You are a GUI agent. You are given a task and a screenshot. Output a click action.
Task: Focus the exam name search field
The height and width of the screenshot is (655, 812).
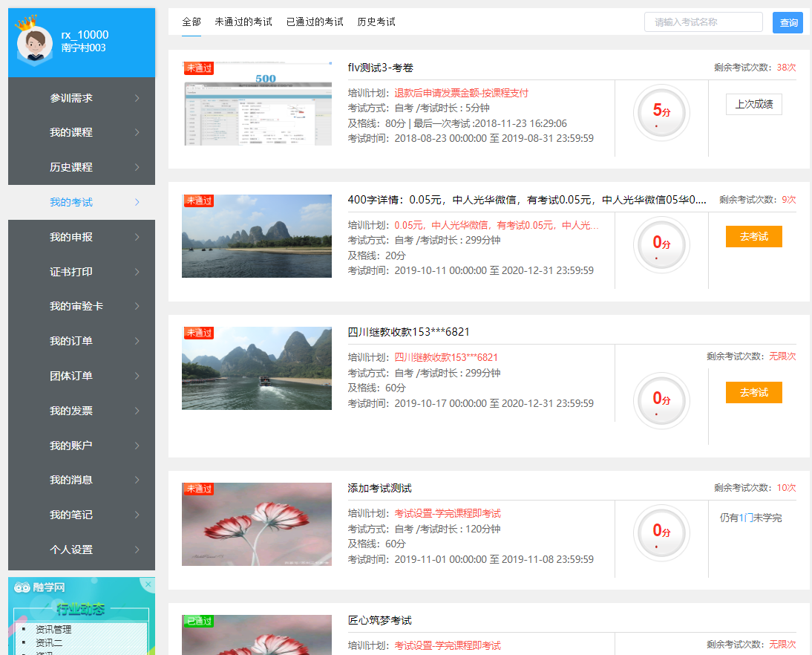[703, 22]
